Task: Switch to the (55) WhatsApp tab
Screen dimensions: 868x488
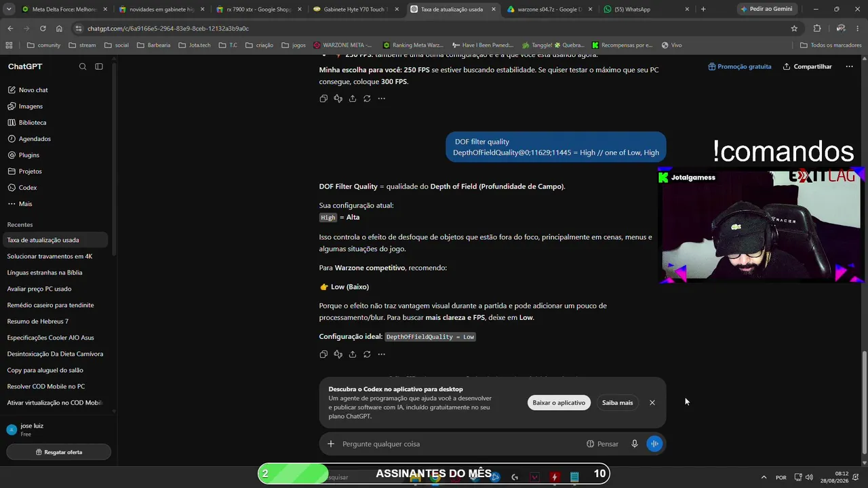Action: click(647, 9)
